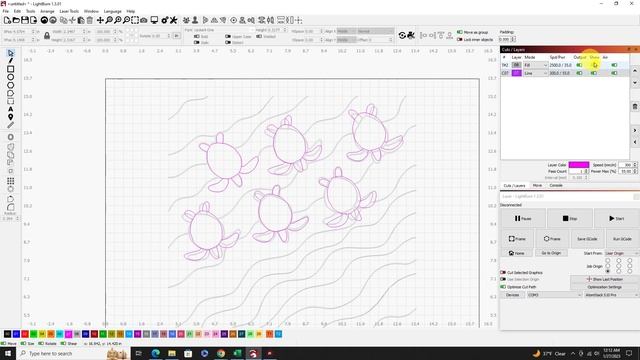
Task: Toggle Lock inner objects switch
Action: pyautogui.click(x=460, y=40)
